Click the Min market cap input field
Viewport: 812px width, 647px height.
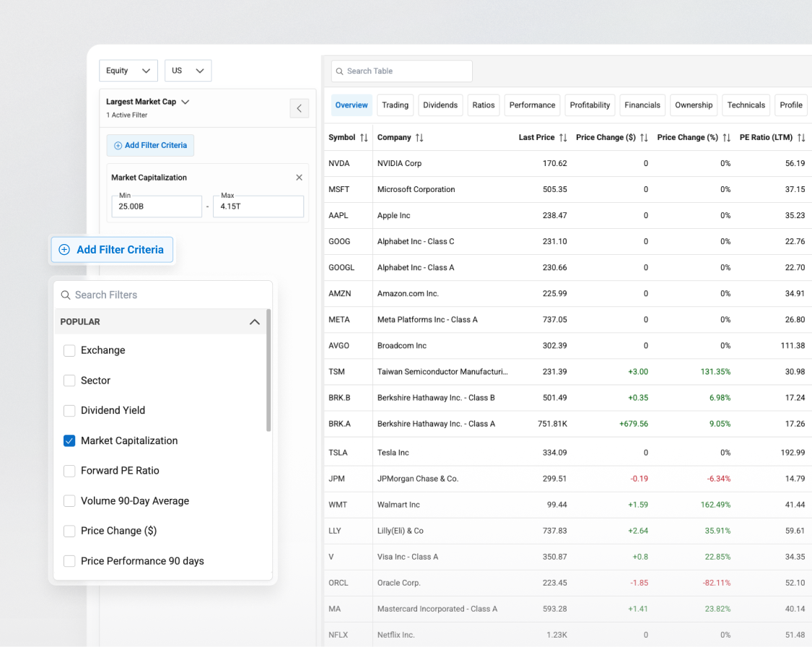point(157,207)
